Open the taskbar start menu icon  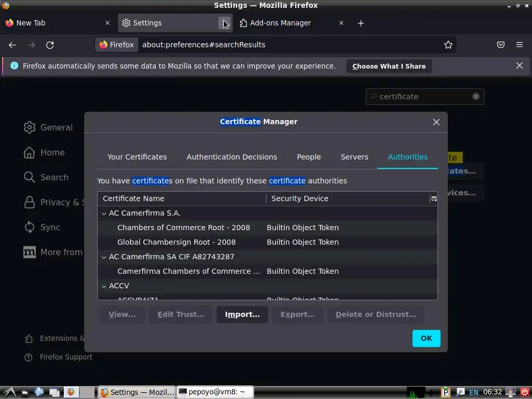pyautogui.click(x=9, y=393)
